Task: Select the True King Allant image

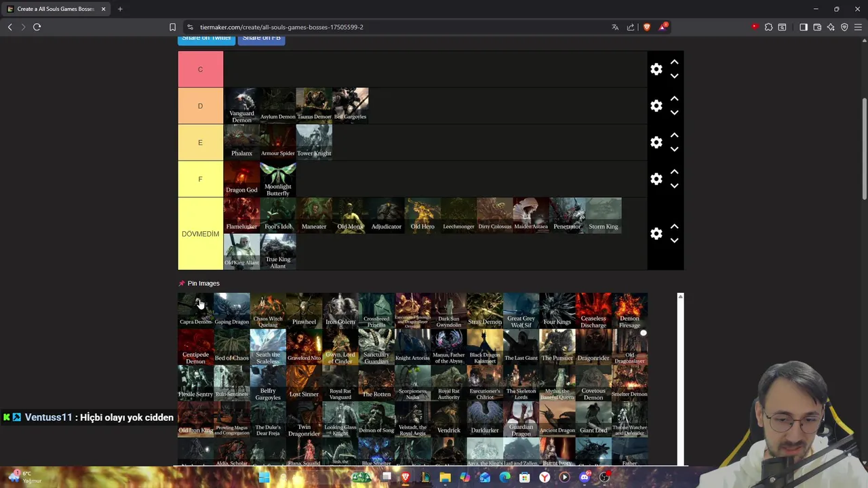Action: (278, 252)
